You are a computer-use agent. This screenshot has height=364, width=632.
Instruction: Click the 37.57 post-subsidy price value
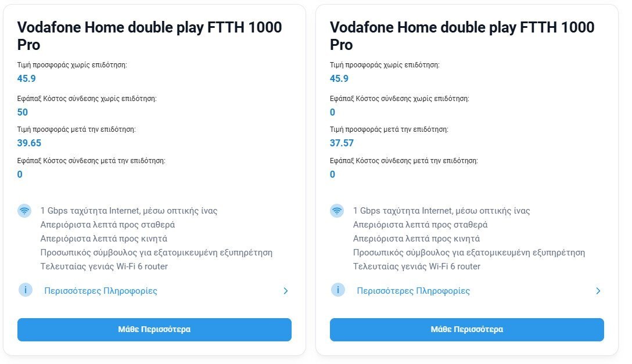[x=342, y=143]
